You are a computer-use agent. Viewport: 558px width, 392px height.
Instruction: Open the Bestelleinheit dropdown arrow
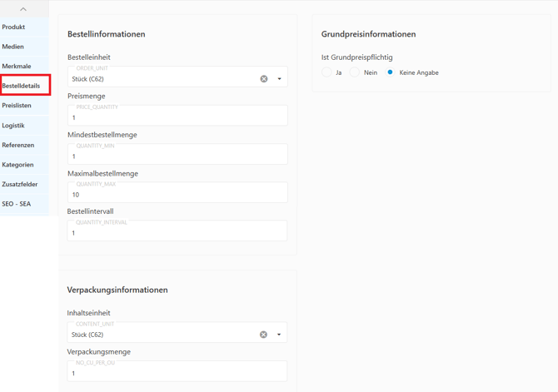click(279, 79)
